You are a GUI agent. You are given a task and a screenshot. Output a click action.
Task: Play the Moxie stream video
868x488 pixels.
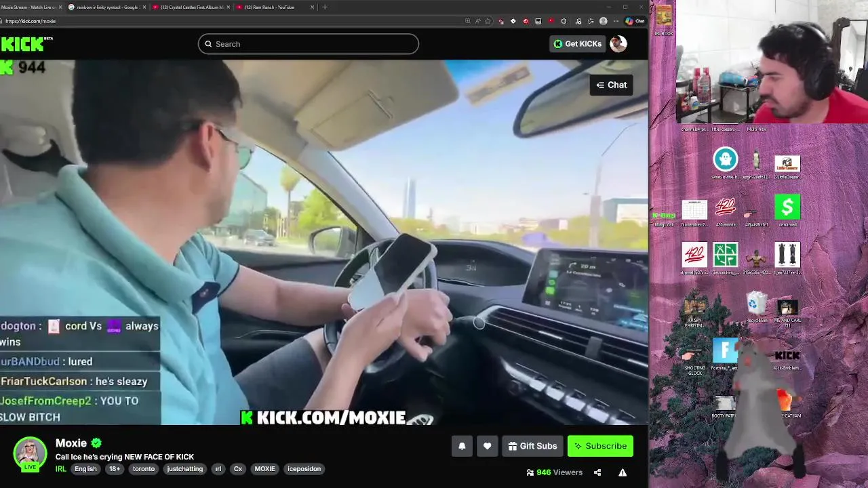pyautogui.click(x=324, y=242)
